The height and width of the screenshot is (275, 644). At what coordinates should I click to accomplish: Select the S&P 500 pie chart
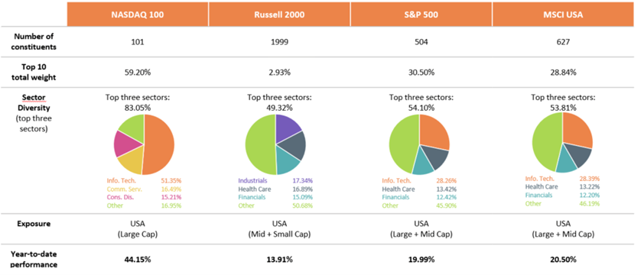point(419,144)
